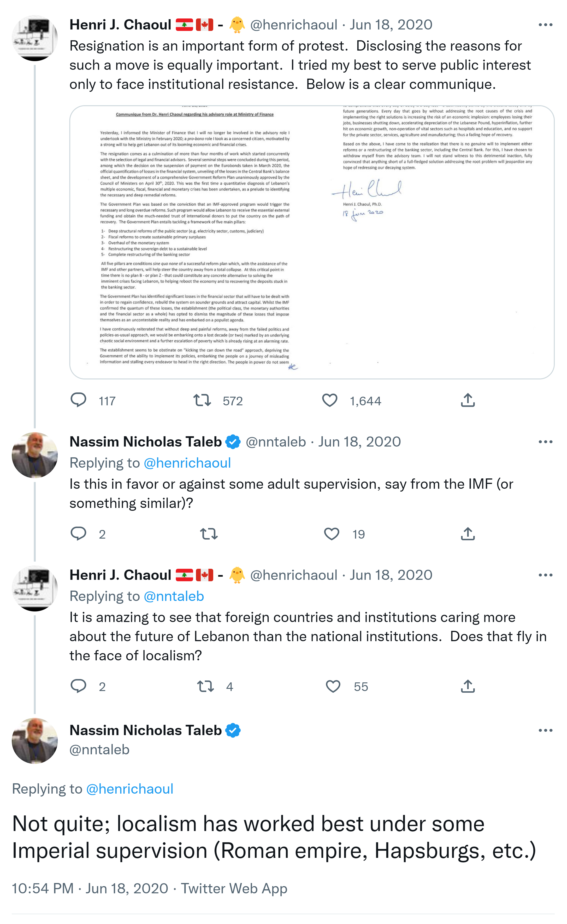The image size is (567, 924).
Task: Retweet the tweet with 4 retweets
Action: (x=205, y=686)
